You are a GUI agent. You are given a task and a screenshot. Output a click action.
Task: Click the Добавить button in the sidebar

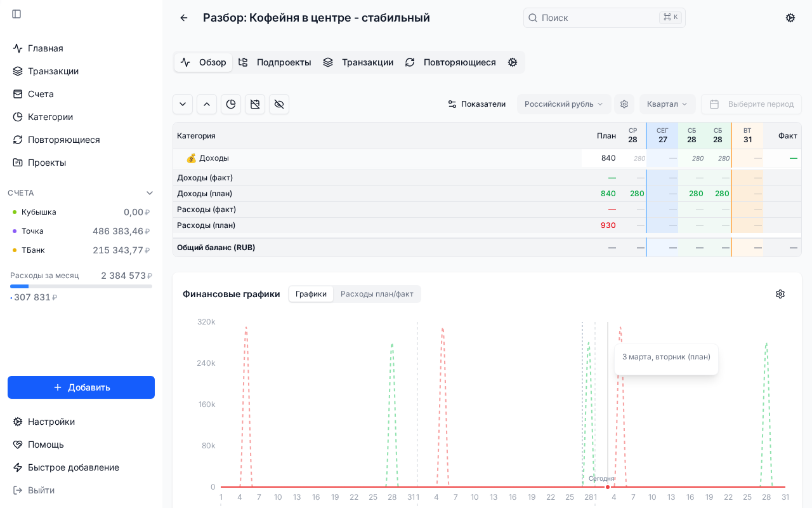pos(81,387)
